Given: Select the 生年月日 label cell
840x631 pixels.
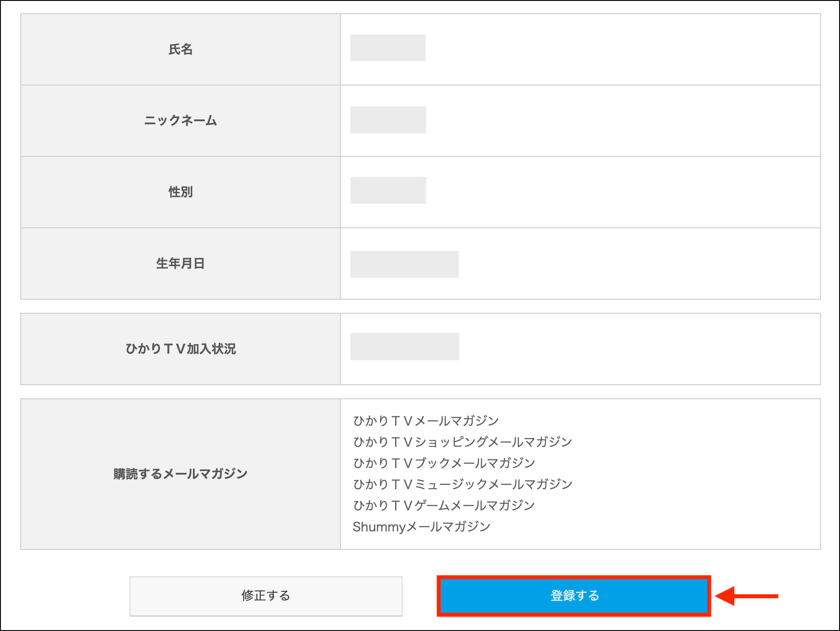Looking at the screenshot, I should pyautogui.click(x=181, y=264).
